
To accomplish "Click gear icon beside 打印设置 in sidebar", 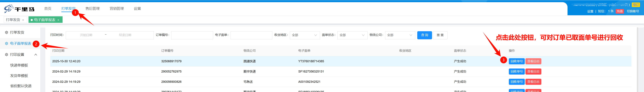I will click(7, 55).
